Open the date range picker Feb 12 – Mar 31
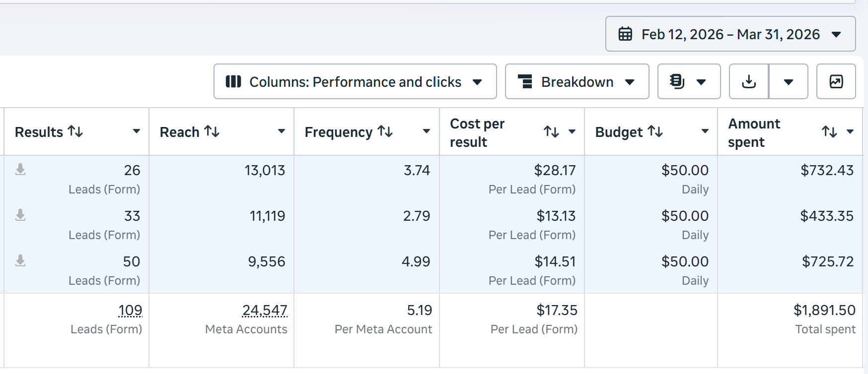Screen dimensions: 868x374 (730, 34)
